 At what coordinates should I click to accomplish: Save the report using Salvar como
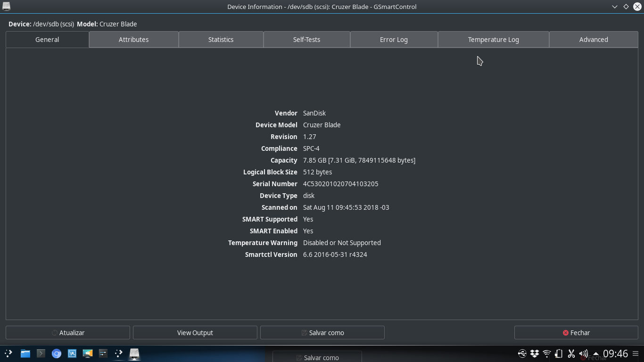(x=322, y=332)
